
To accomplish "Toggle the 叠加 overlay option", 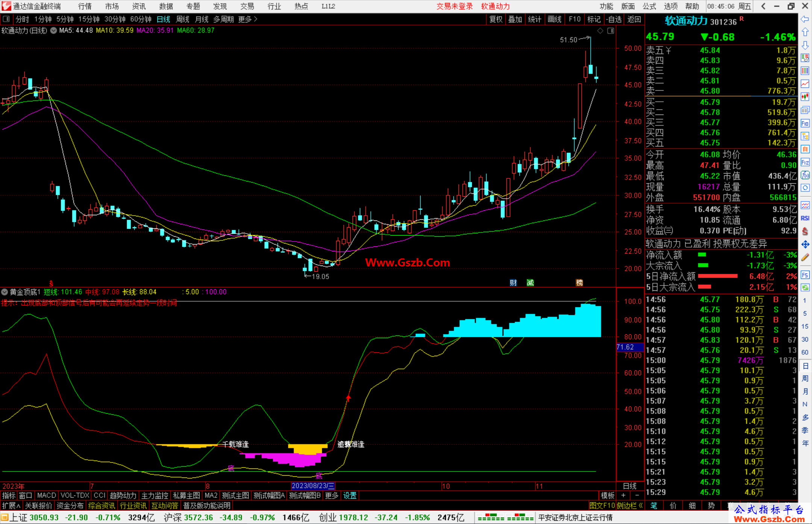I will tap(515, 19).
